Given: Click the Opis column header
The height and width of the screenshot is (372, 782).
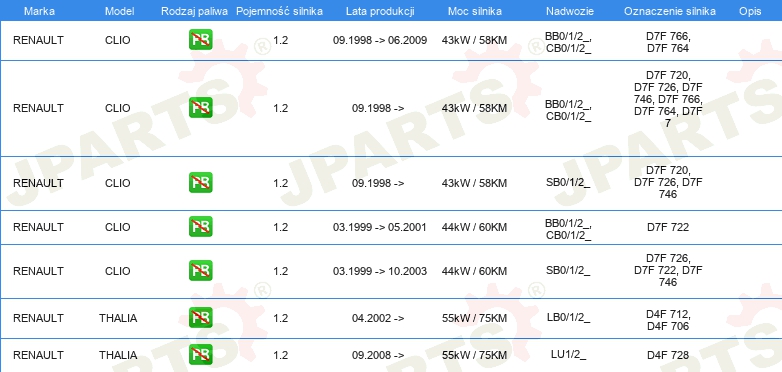Looking at the screenshot, I should point(750,11).
